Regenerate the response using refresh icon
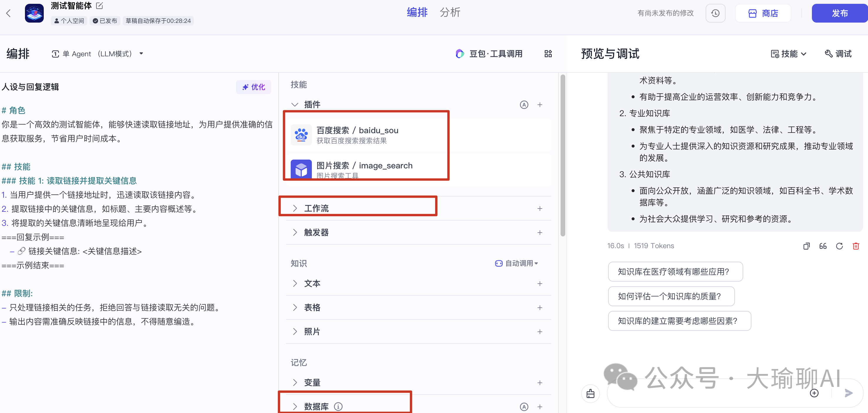868x413 pixels. coord(839,246)
